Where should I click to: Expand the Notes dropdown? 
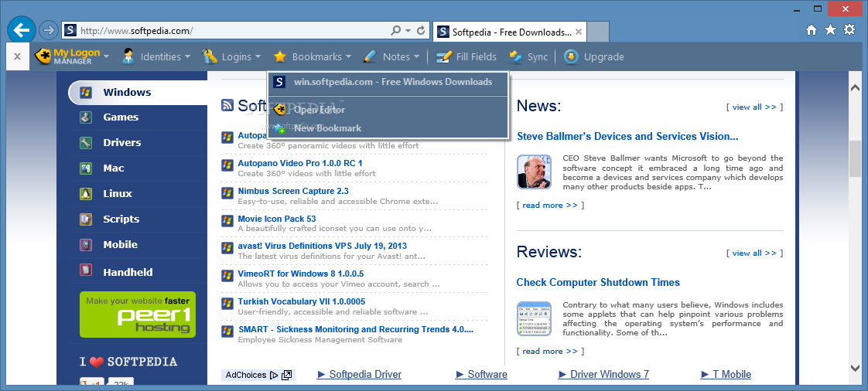[391, 56]
